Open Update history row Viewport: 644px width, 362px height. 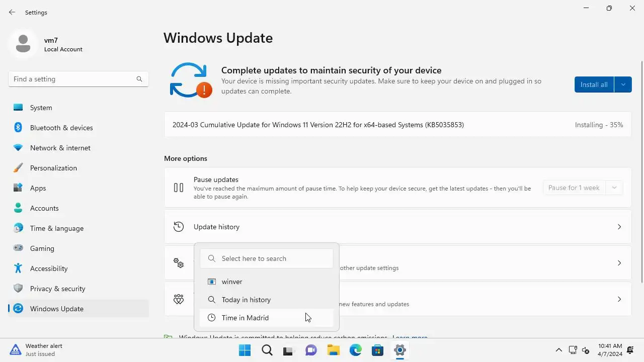coord(397,227)
